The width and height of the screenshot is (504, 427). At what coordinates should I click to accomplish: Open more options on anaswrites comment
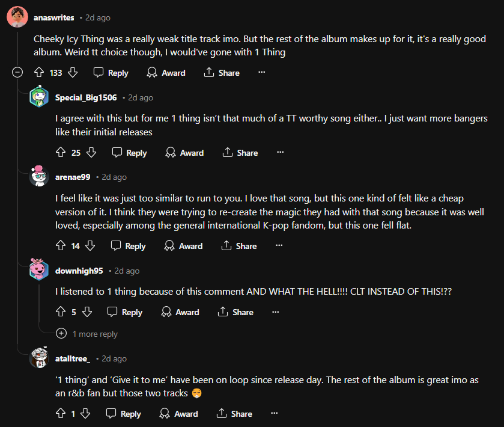(261, 73)
